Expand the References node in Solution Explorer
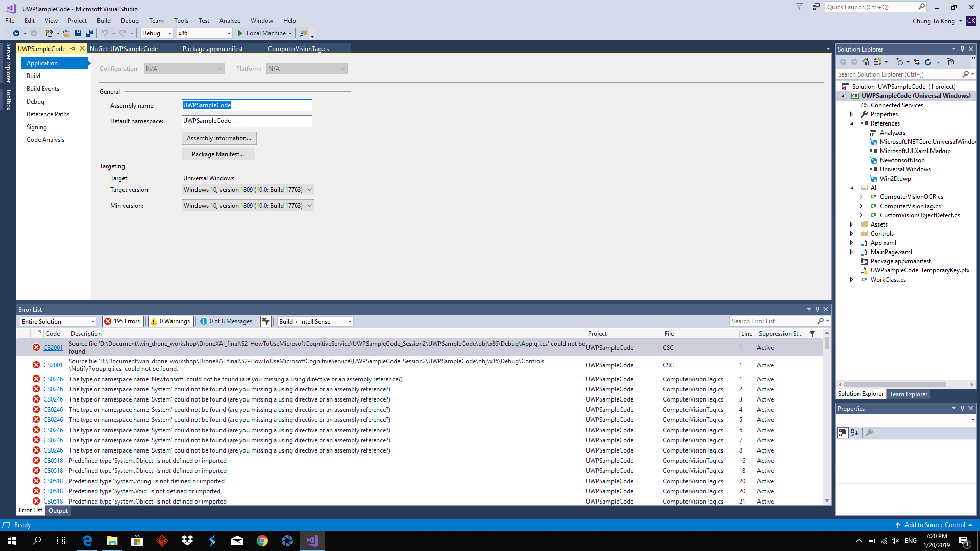 [x=851, y=123]
